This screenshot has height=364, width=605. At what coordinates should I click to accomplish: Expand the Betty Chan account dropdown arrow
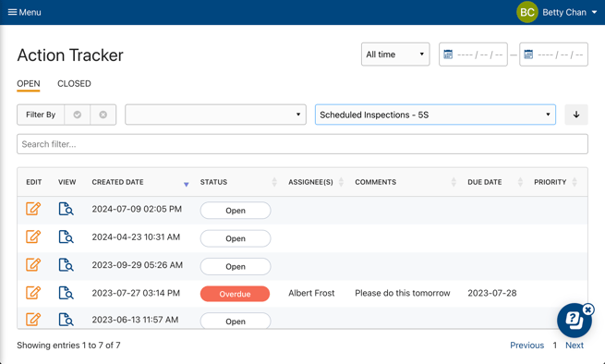click(594, 12)
